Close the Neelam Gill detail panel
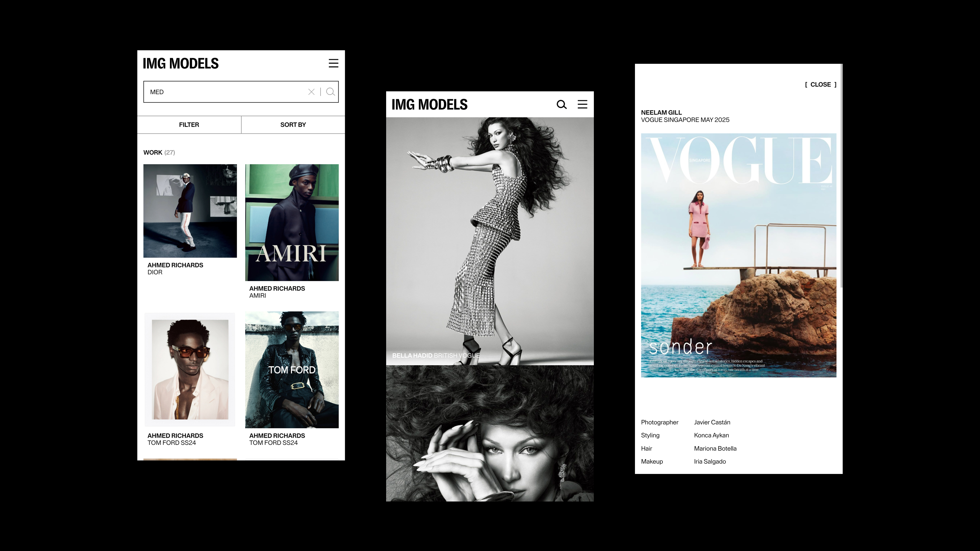 pyautogui.click(x=820, y=84)
